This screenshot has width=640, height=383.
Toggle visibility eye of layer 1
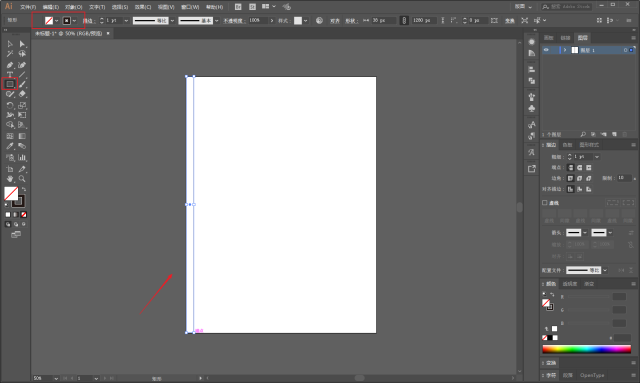click(546, 50)
